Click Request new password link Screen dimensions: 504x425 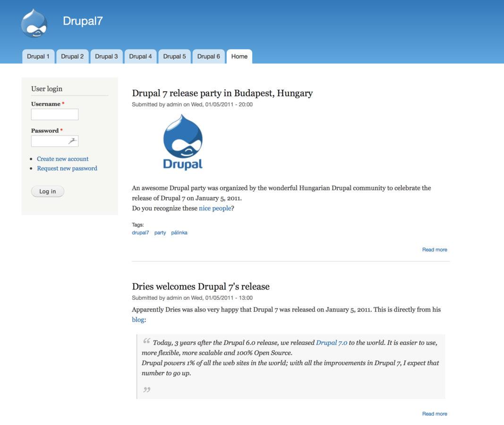click(67, 168)
